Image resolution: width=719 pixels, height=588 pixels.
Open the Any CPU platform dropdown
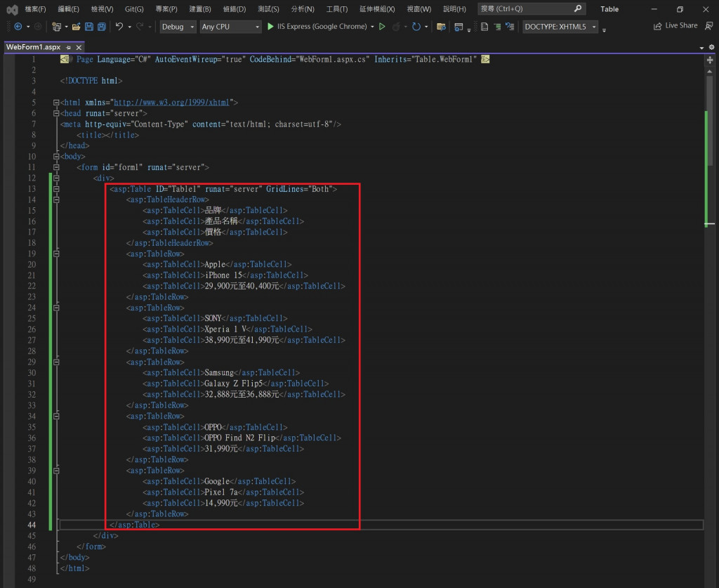230,27
